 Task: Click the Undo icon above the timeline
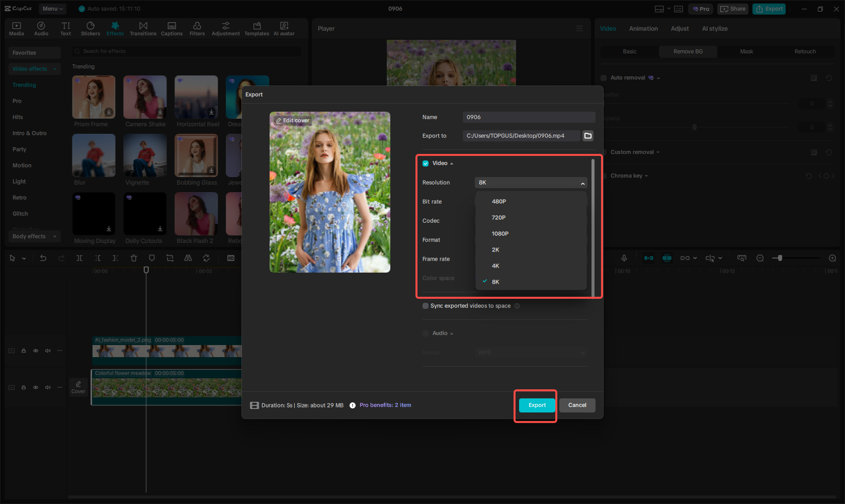pos(43,258)
